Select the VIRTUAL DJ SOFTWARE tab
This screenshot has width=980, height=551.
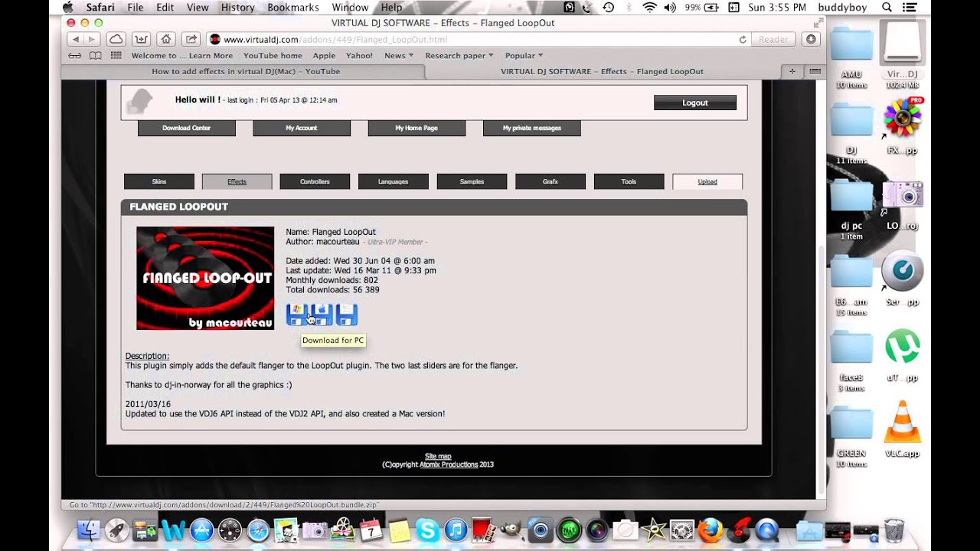pyautogui.click(x=602, y=71)
